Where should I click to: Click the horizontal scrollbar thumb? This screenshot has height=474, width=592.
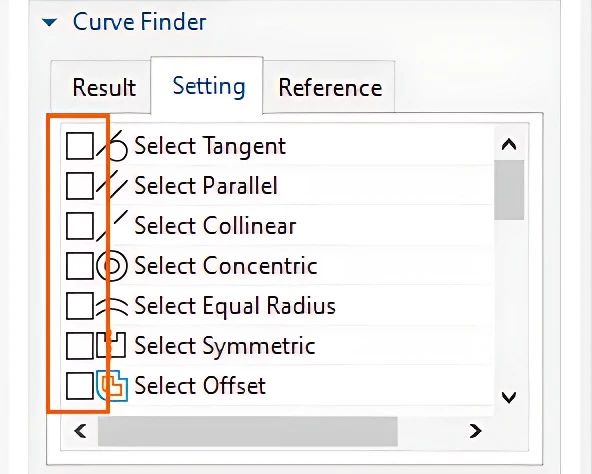click(248, 431)
